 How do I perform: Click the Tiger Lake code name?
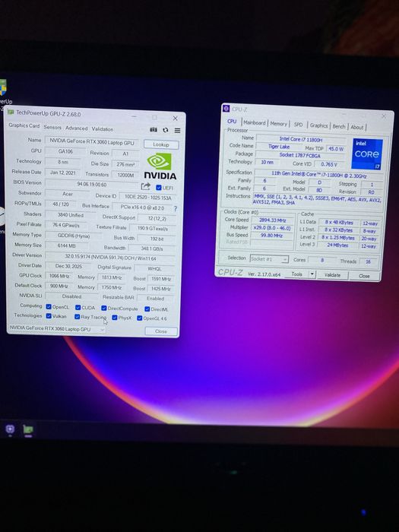point(279,147)
